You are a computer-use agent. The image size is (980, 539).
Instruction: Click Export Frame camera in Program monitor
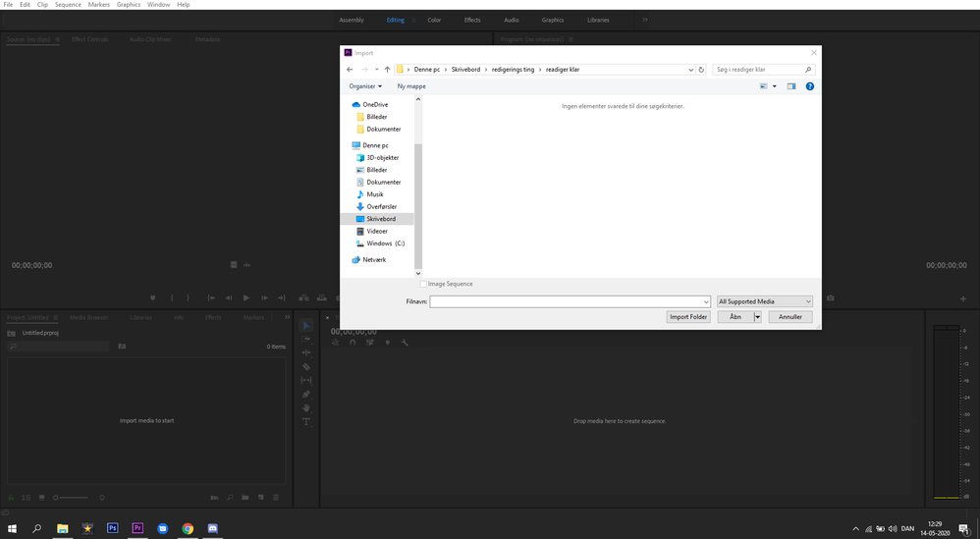click(830, 297)
